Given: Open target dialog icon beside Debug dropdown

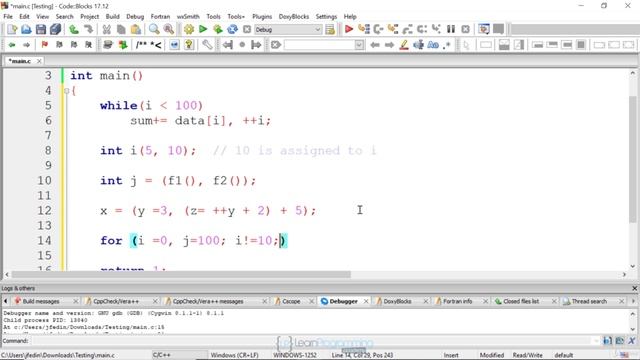Looking at the screenshot, I should 330,29.
